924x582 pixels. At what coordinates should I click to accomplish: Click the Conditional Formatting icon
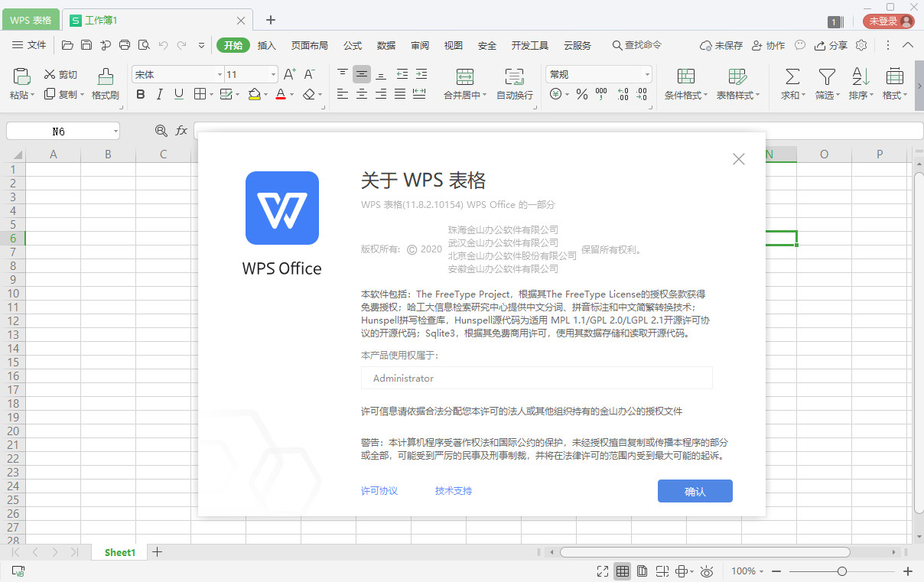(x=686, y=76)
